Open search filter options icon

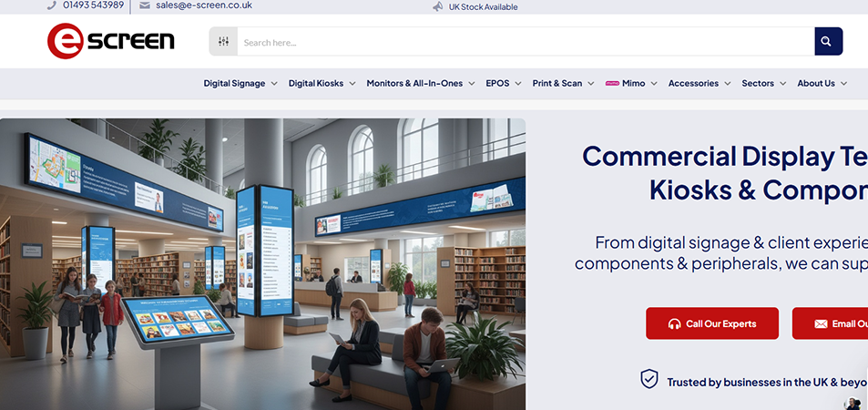pos(223,42)
